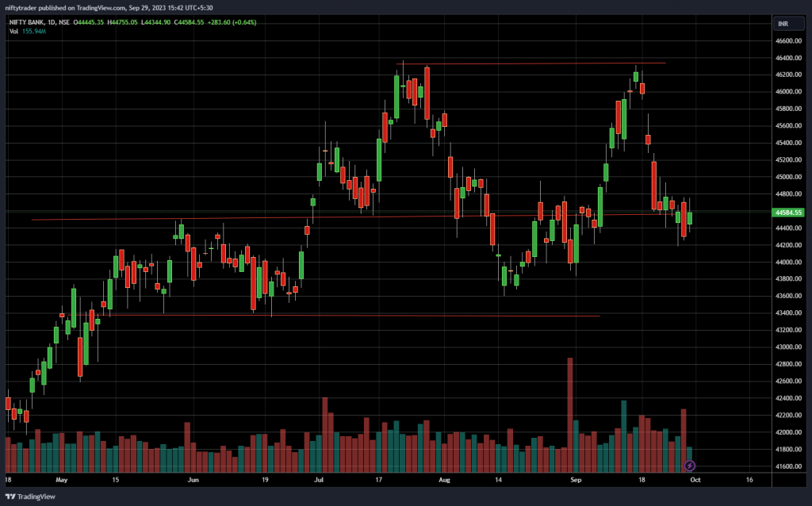Click the 42200.00 price axis label
Viewport: 812px width, 506px height.
[x=789, y=416]
